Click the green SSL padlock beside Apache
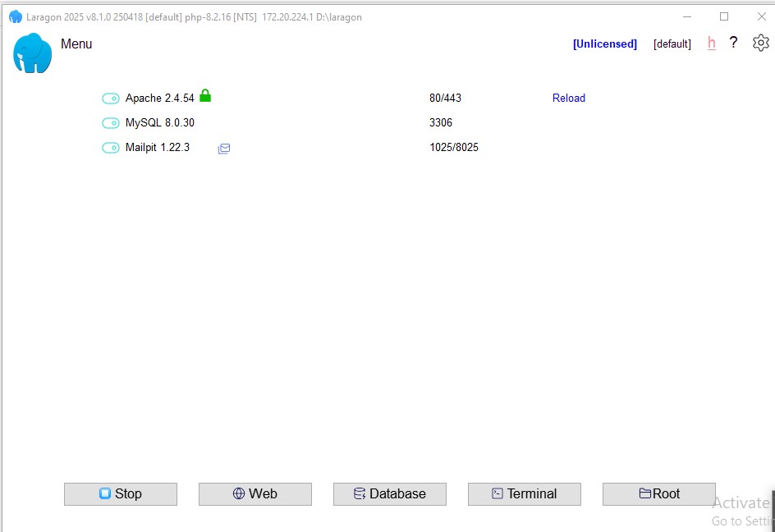The width and height of the screenshot is (775, 532). (205, 96)
